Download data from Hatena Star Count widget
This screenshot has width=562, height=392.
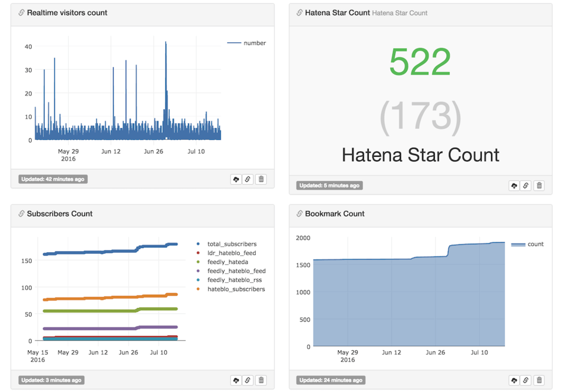514,186
